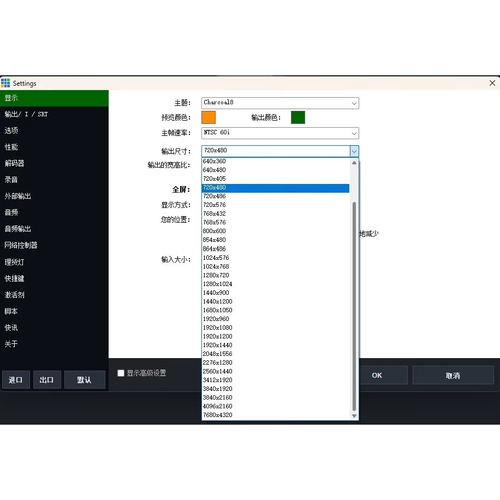
Task: Click the green 输出颜色 color swatch
Action: (x=298, y=117)
